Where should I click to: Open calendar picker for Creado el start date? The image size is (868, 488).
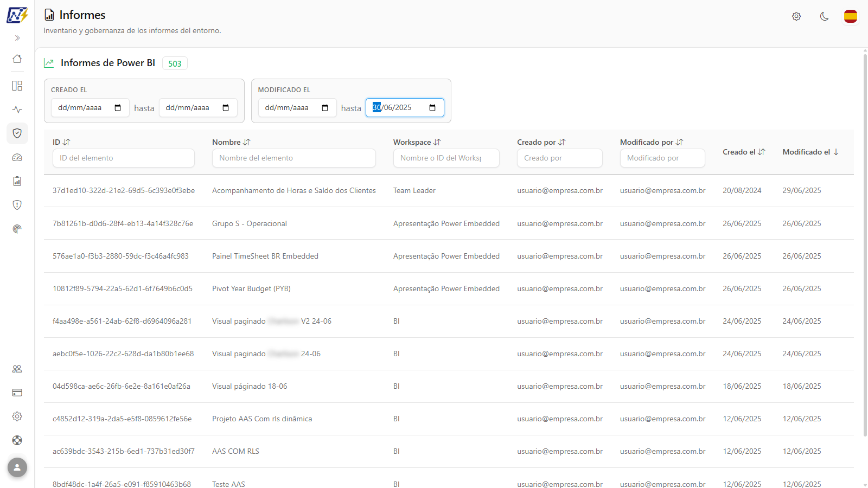coord(118,108)
